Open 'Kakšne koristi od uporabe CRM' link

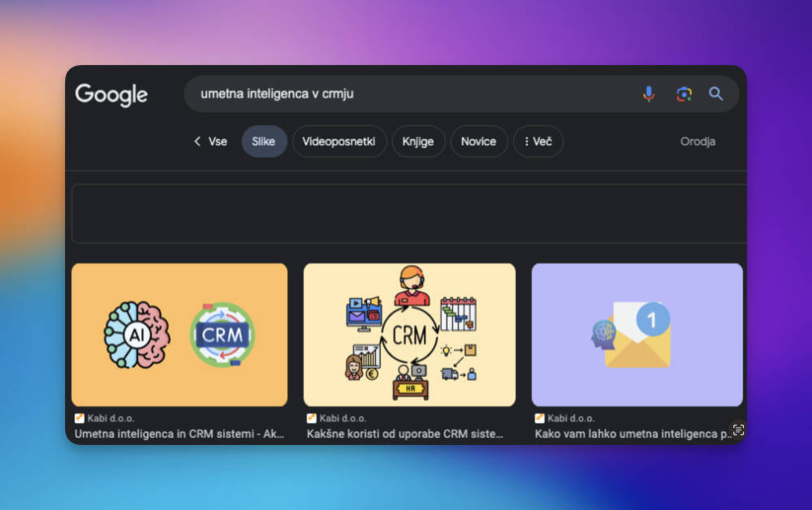click(x=405, y=434)
